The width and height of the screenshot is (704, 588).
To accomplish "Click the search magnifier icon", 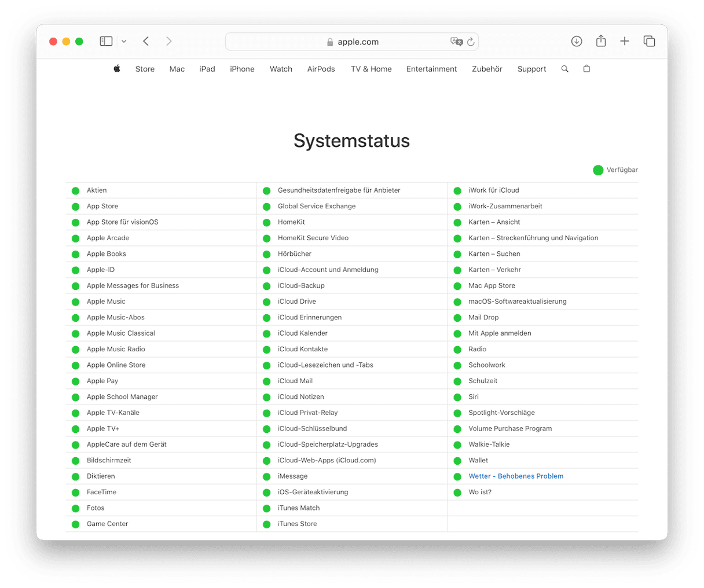I will pyautogui.click(x=565, y=69).
